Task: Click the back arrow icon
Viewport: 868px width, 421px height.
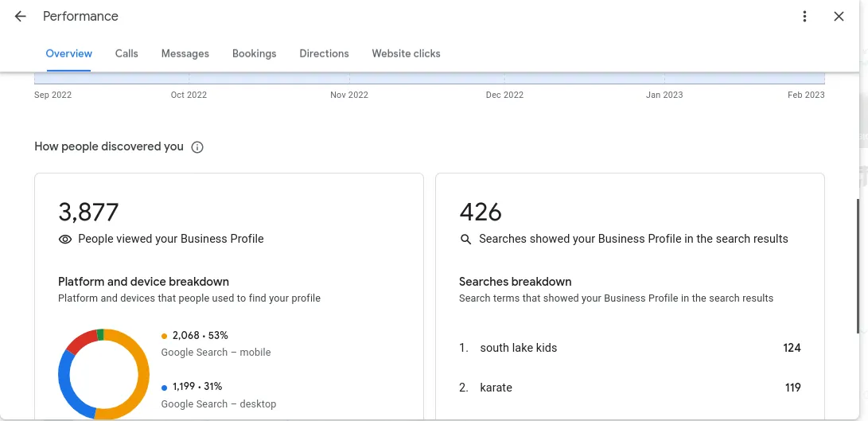Action: 21,17
